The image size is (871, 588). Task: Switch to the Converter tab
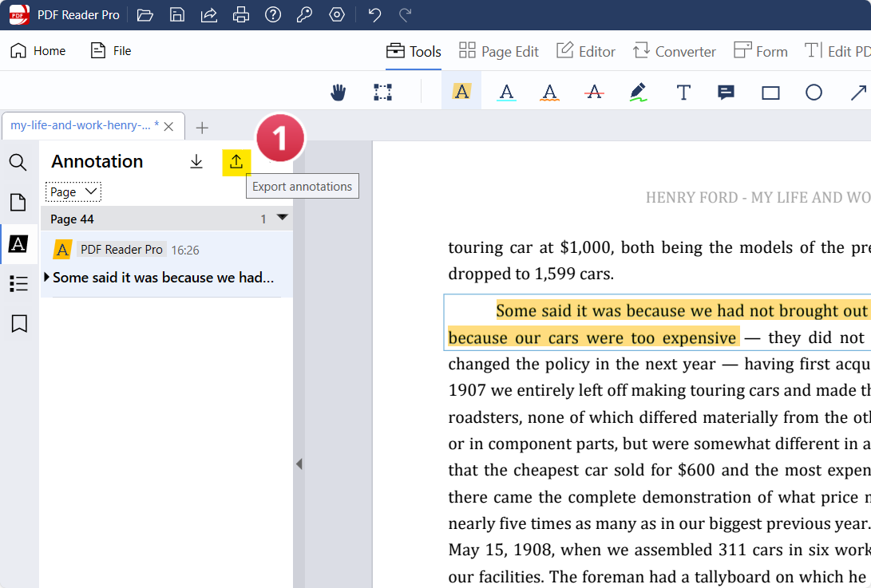[x=675, y=52]
